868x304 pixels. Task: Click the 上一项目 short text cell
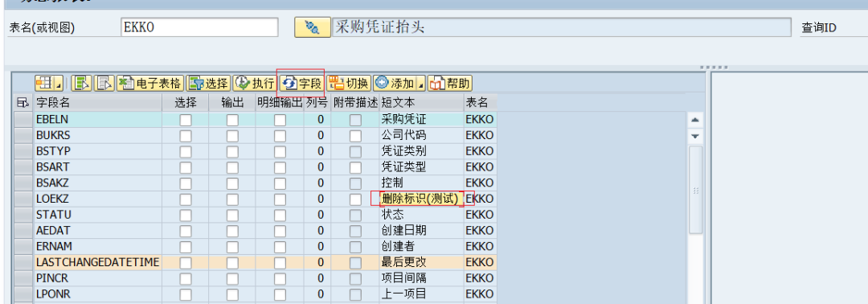click(x=421, y=294)
